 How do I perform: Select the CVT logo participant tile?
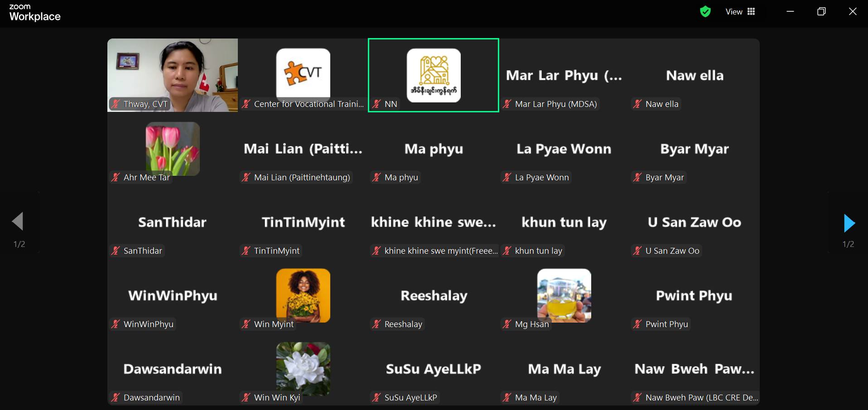click(x=303, y=75)
